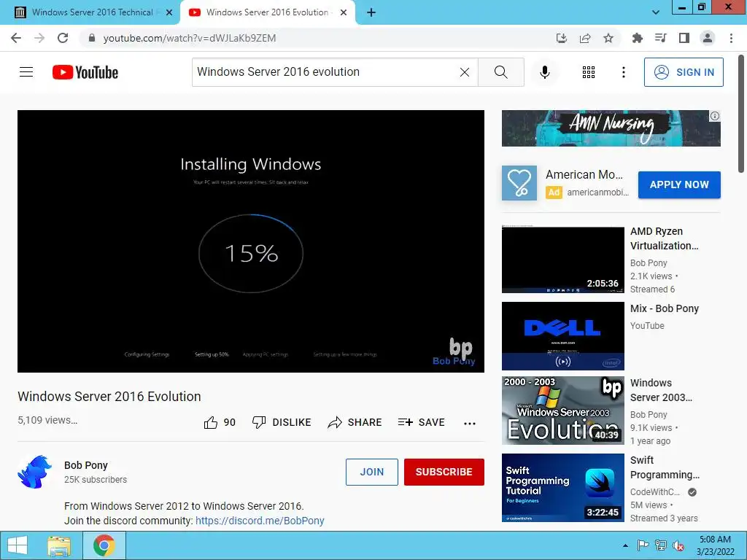Go to the YouTube home logo

85,72
